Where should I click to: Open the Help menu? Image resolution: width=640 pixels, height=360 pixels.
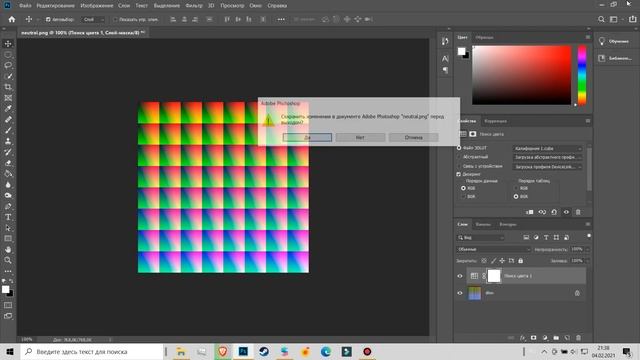pyautogui.click(x=277, y=6)
